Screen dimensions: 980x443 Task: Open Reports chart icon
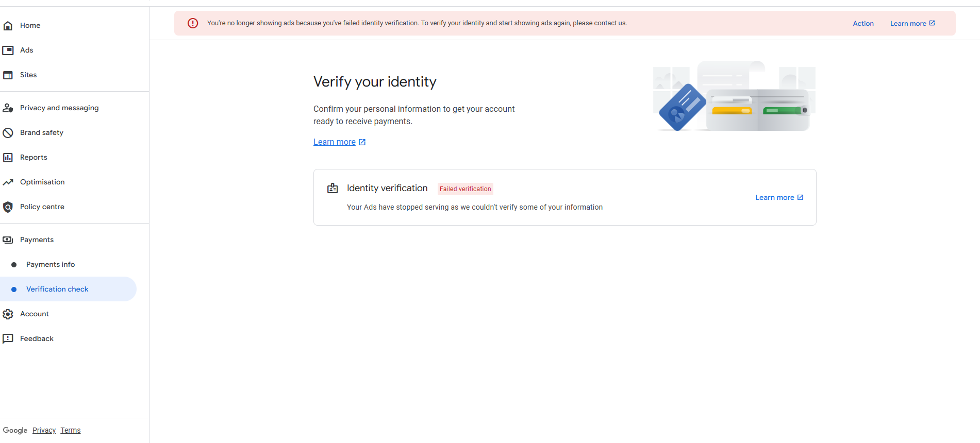8,157
